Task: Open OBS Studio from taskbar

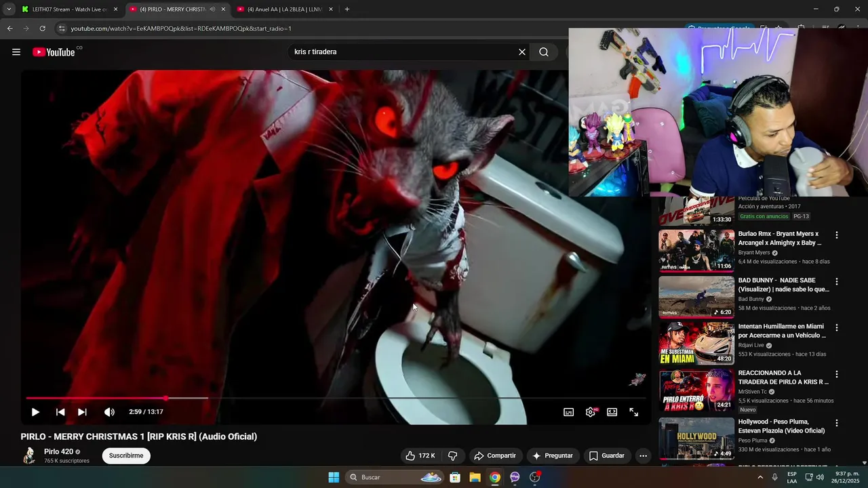Action: pyautogui.click(x=535, y=477)
